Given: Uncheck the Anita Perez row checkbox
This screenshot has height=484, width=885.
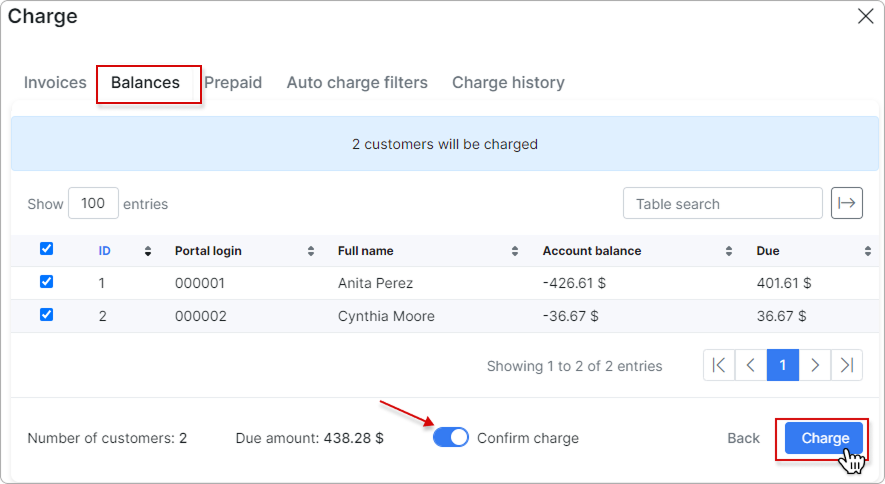Looking at the screenshot, I should 46,282.
